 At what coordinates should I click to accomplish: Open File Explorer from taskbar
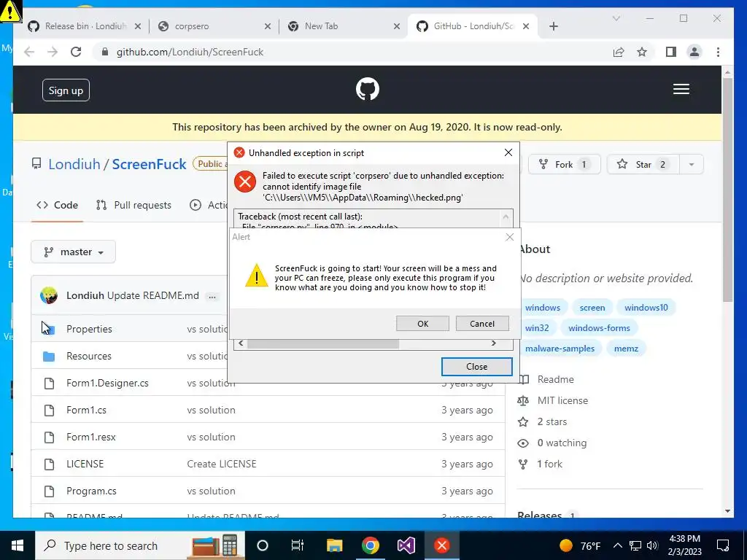pos(334,545)
